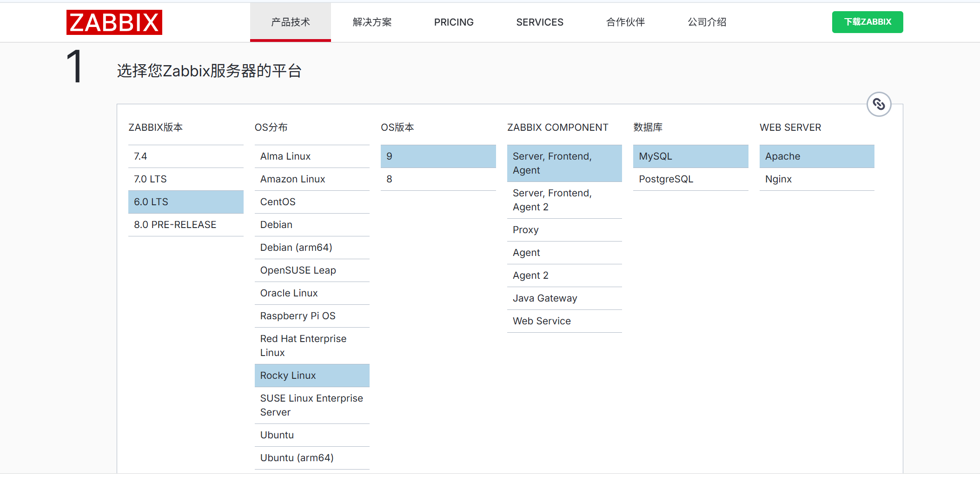
Task: Choose OpenSUSE Leap distribution
Action: click(x=312, y=270)
